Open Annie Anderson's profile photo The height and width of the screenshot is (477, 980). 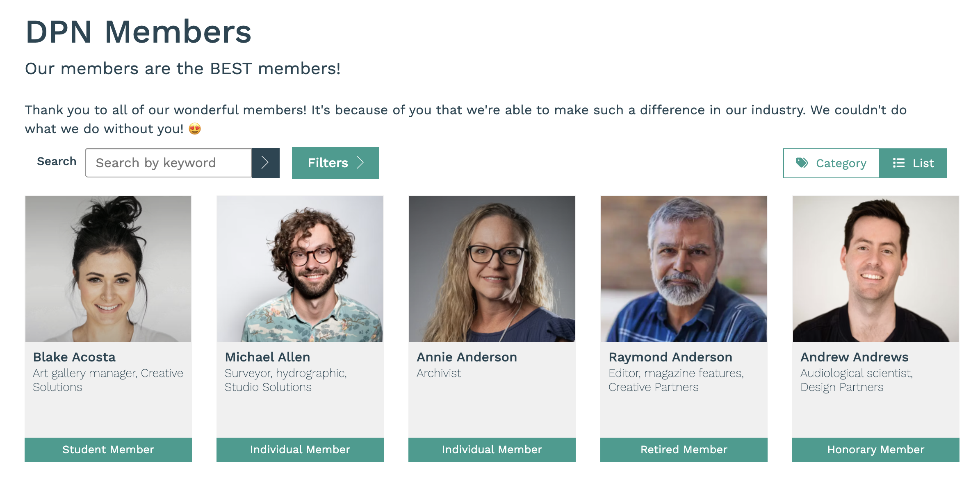pyautogui.click(x=492, y=269)
